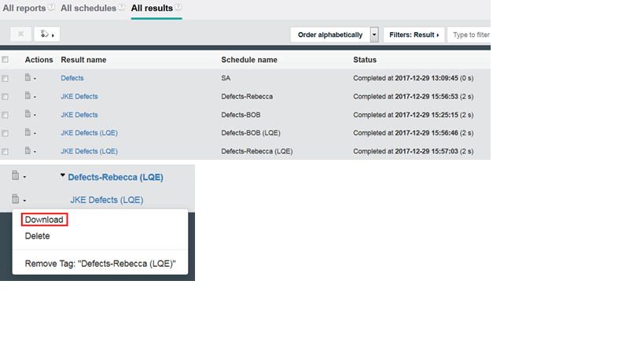Open actions icon for the Defects result row
Screen dimensions: 644x362
(x=28, y=78)
